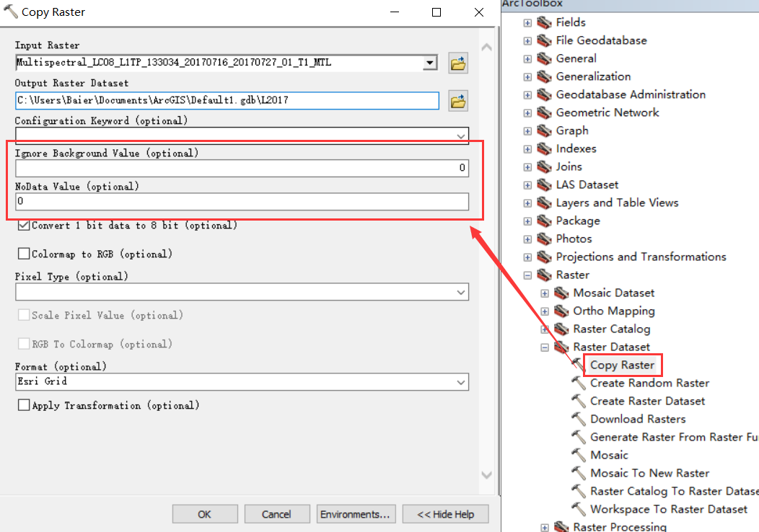Click hammer icon for Mosaic tool
The height and width of the screenshot is (532, 759).
(x=579, y=455)
